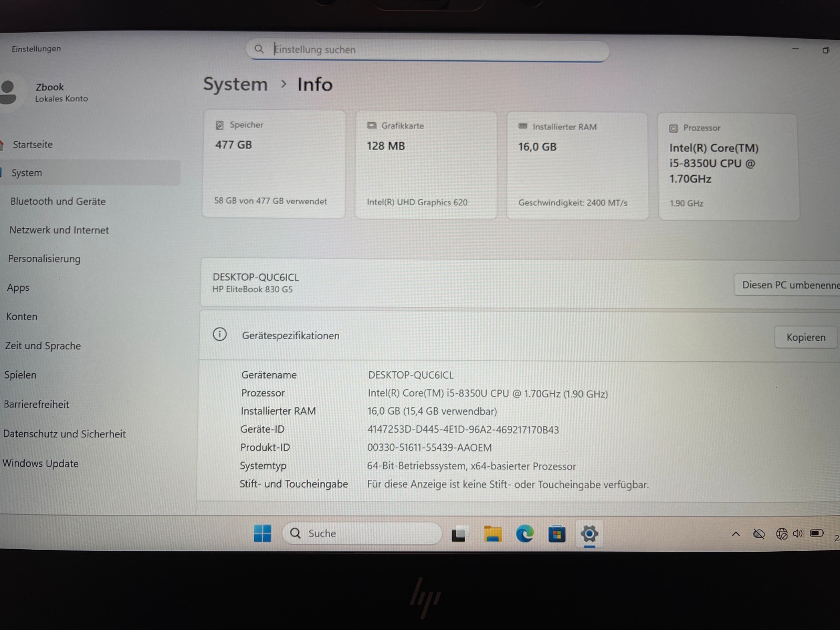Click the taskbar Suche search box

[362, 533]
